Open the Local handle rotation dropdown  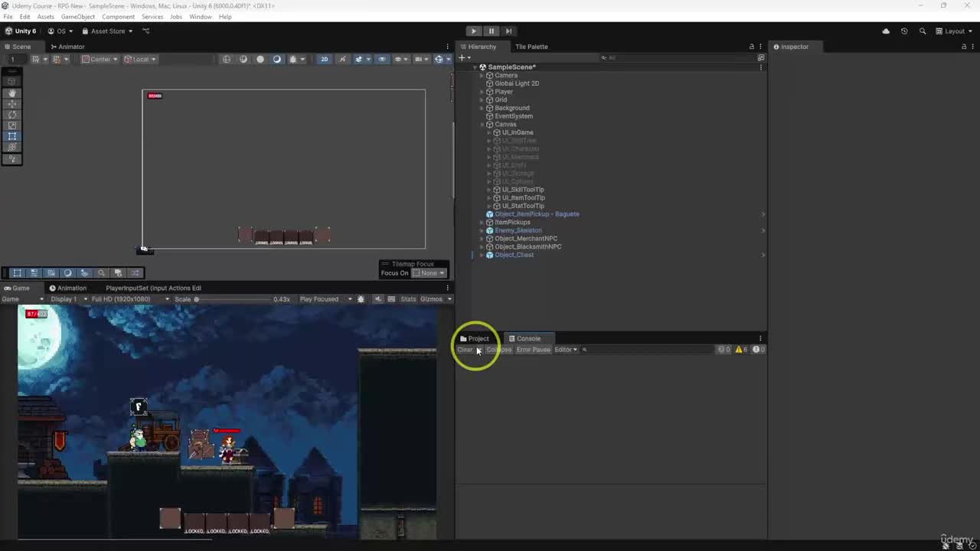pyautogui.click(x=139, y=59)
